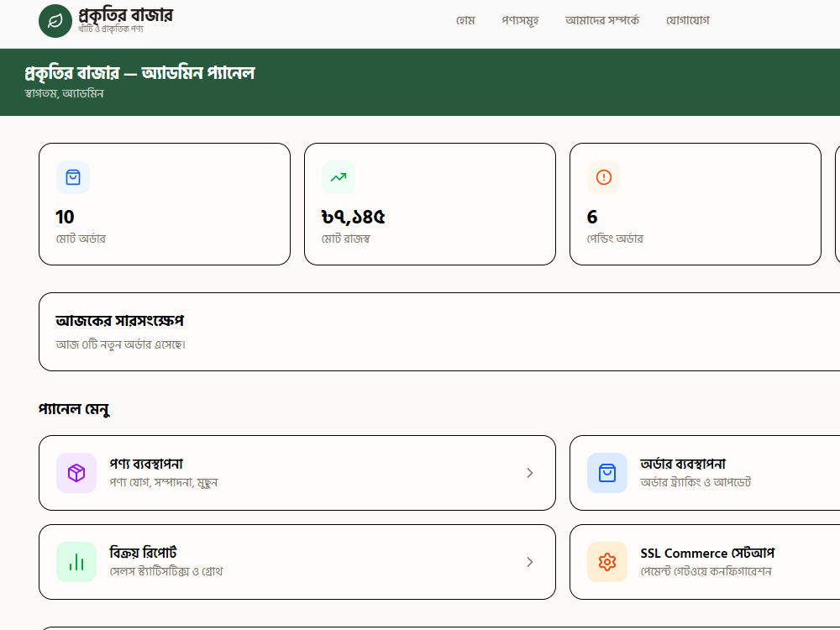
Task: Click the green bar chart icon for বিক্রয় রিপোর্ট
Action: [76, 562]
